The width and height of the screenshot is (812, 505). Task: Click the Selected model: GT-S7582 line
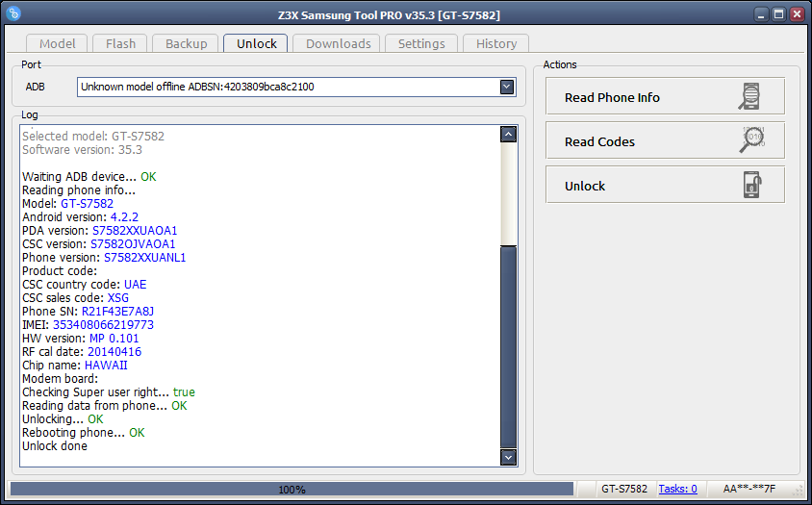[93, 137]
